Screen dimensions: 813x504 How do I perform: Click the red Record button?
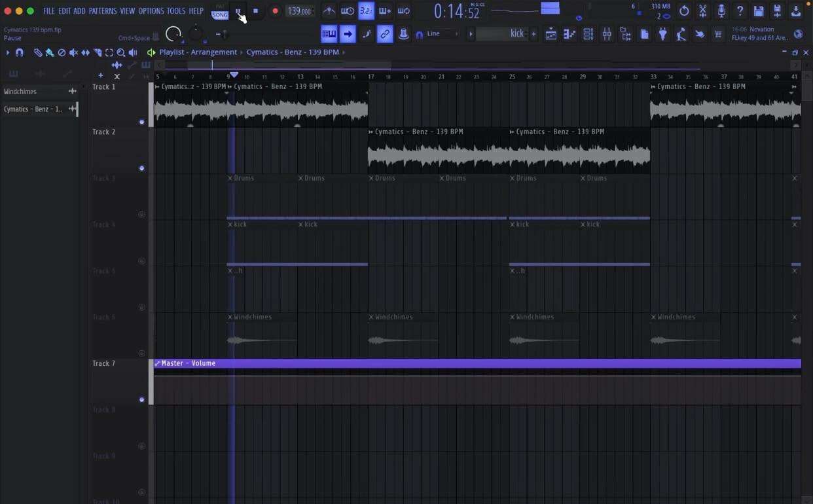point(275,11)
